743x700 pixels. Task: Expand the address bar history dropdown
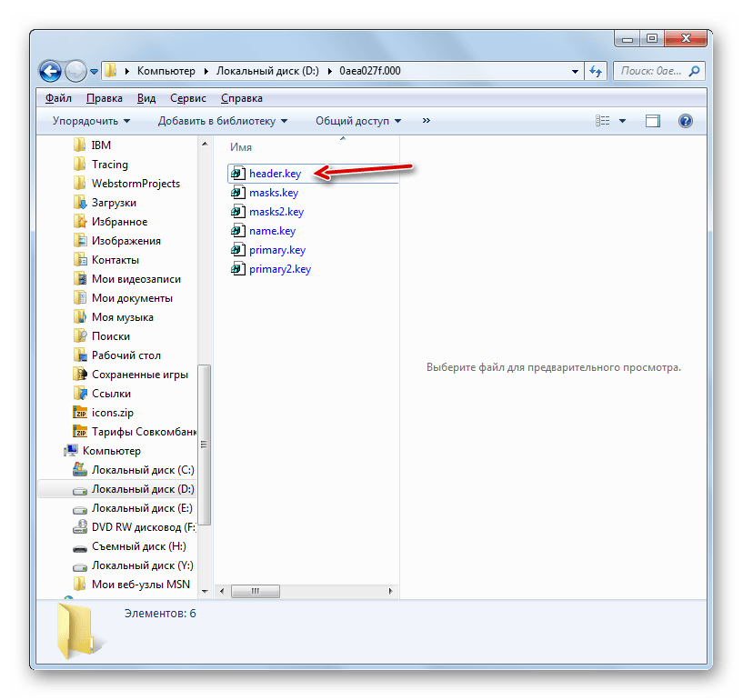[x=575, y=71]
